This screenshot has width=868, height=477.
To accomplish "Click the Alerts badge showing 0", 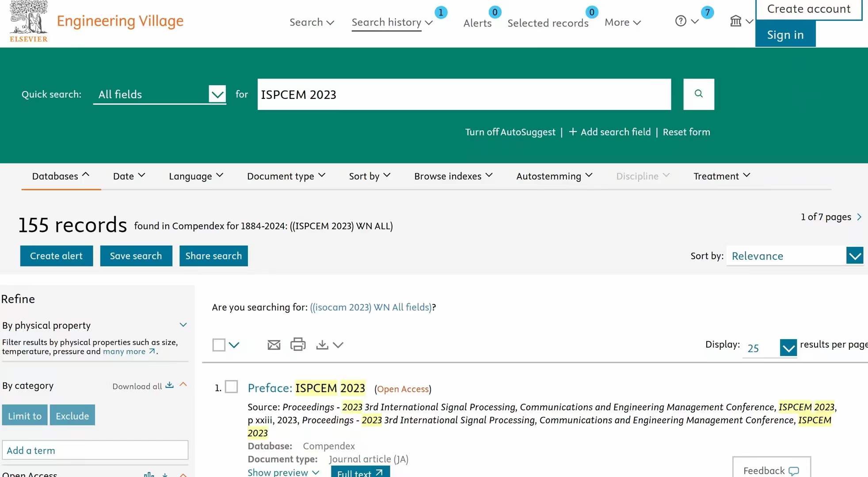I will point(495,12).
